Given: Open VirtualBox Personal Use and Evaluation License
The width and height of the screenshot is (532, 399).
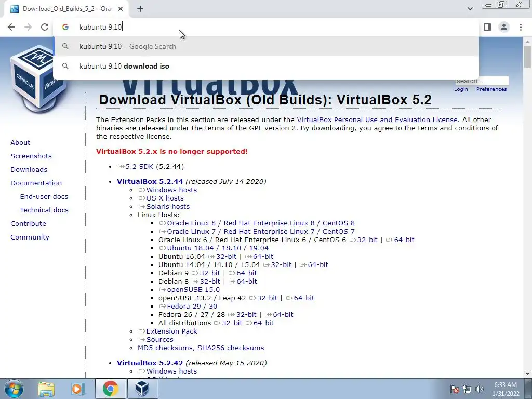Looking at the screenshot, I should click(377, 120).
